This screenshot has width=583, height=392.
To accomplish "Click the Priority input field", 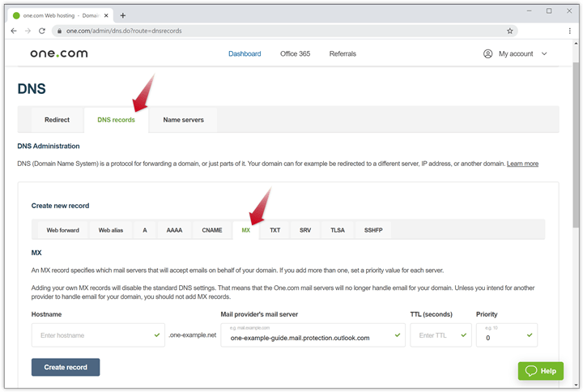I will [x=507, y=335].
